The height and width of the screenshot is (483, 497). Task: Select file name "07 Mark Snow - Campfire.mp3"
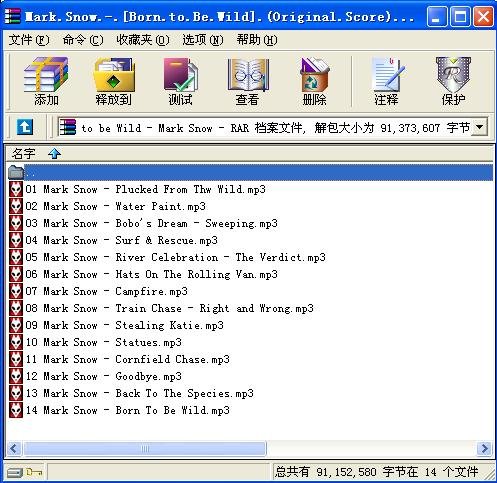pyautogui.click(x=107, y=291)
